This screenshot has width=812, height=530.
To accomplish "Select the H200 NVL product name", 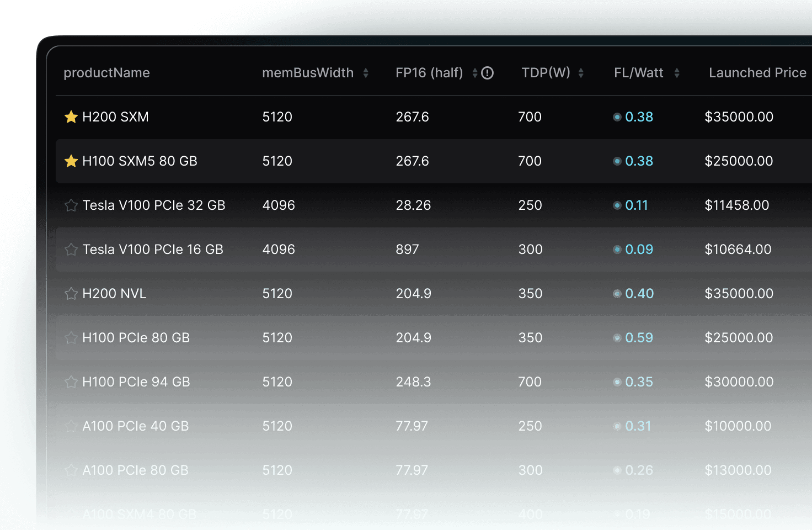I will click(x=114, y=294).
